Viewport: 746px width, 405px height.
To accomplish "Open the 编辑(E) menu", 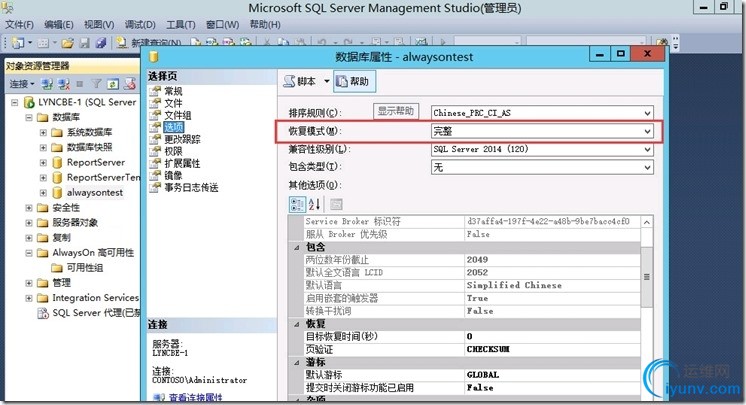I will point(59,24).
